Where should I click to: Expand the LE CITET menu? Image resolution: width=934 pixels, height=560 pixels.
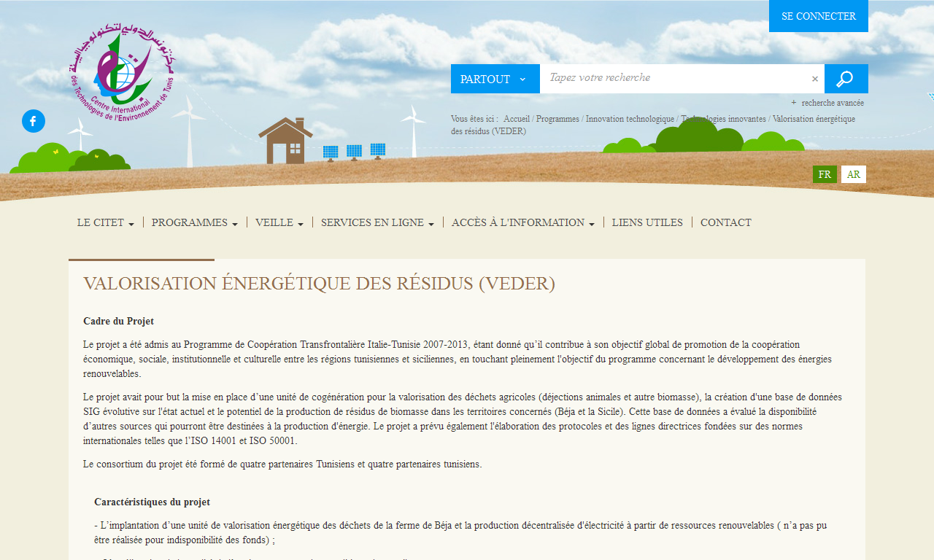click(106, 222)
